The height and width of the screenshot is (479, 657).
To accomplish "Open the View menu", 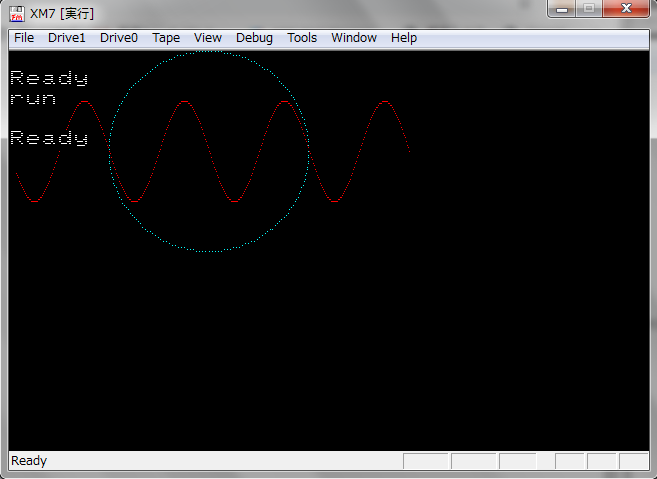I will pos(208,38).
